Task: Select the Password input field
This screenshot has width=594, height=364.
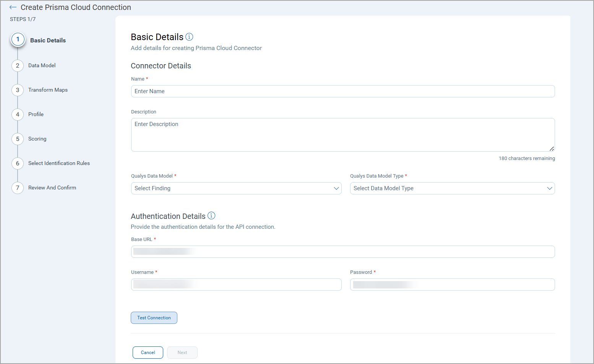Action: click(452, 285)
